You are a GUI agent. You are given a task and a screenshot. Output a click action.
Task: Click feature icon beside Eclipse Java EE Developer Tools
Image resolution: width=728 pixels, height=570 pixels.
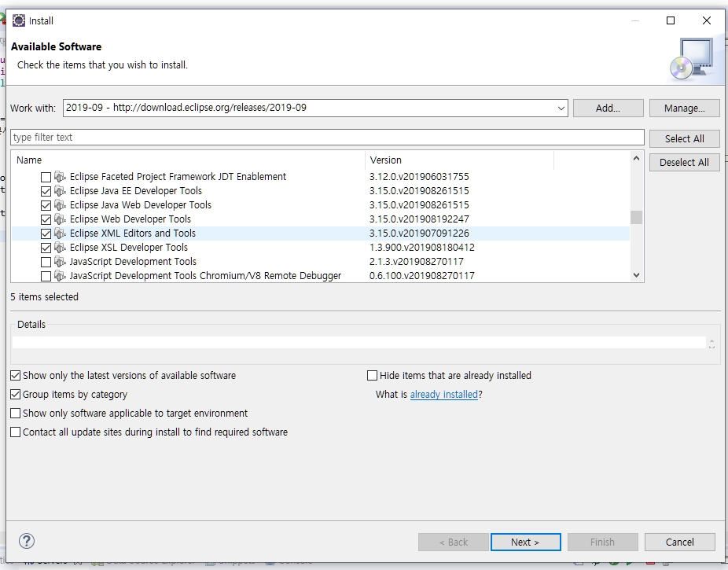(x=60, y=191)
